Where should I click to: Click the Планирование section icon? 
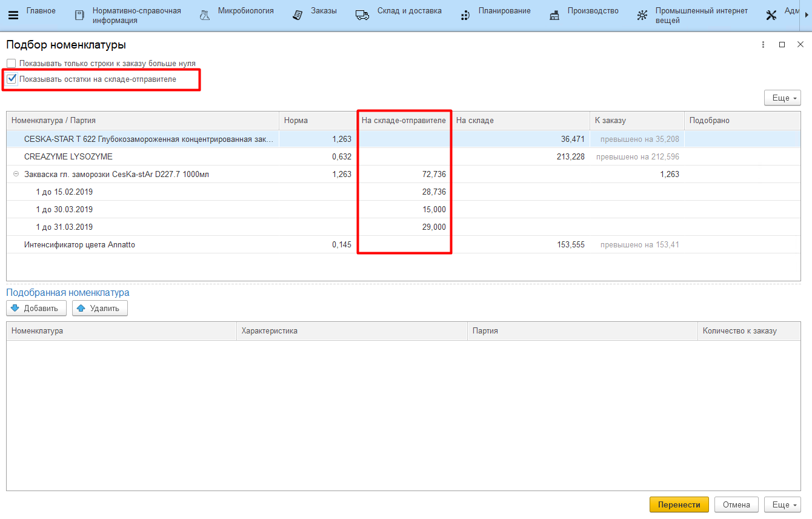coord(465,15)
